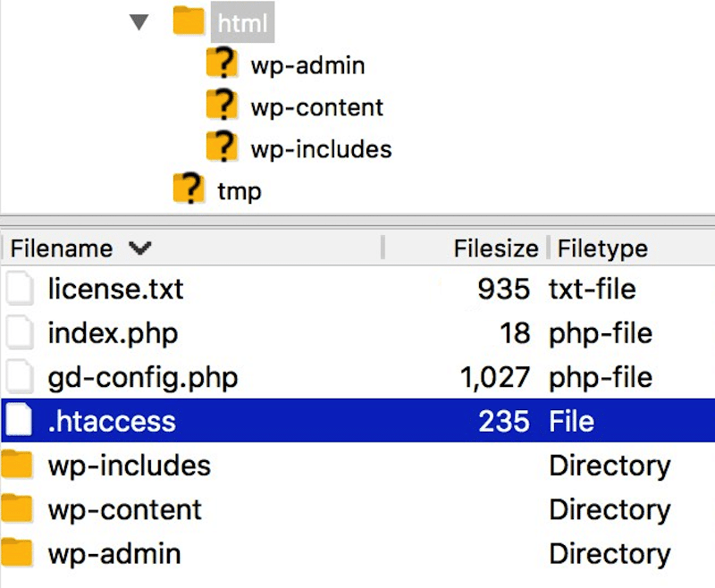715x588 pixels.
Task: Select the html folder label
Action: [x=242, y=22]
